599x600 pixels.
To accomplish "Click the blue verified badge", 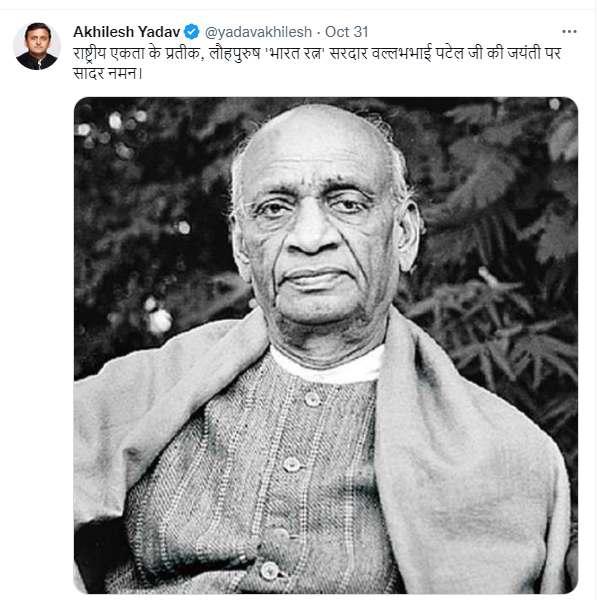I will point(192,32).
